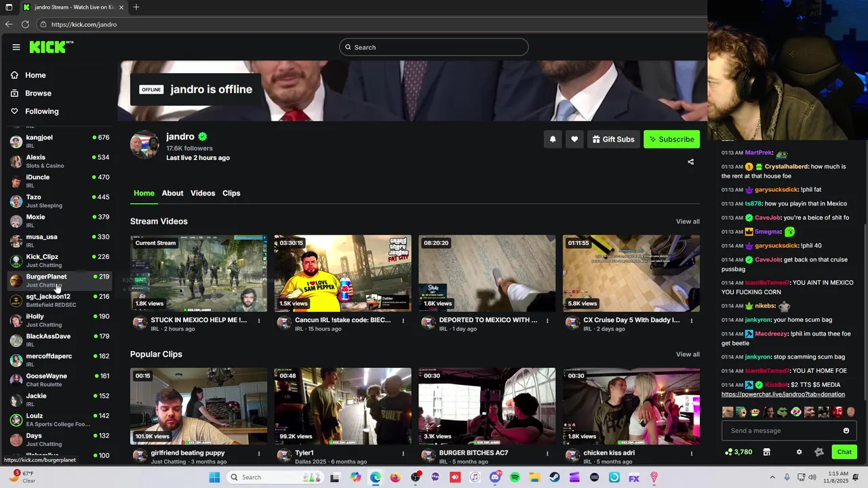The width and height of the screenshot is (868, 488).
Task: Open Spotify from the taskbar
Action: pos(515,477)
